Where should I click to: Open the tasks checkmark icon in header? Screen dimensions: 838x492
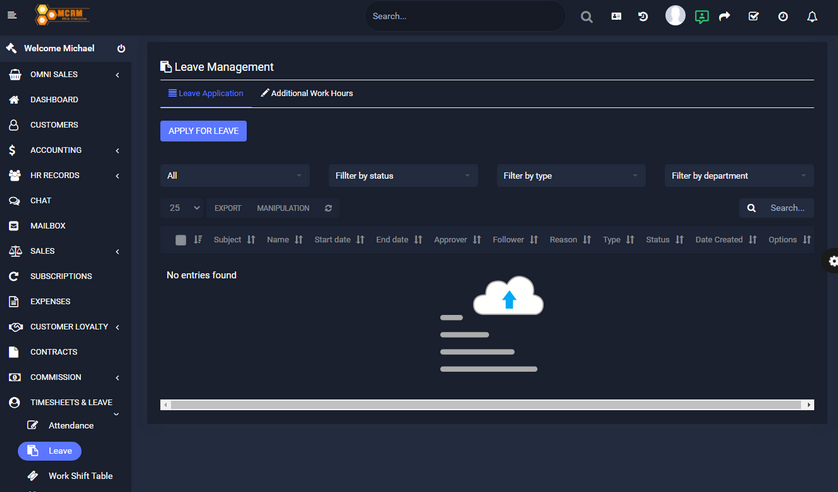(754, 17)
